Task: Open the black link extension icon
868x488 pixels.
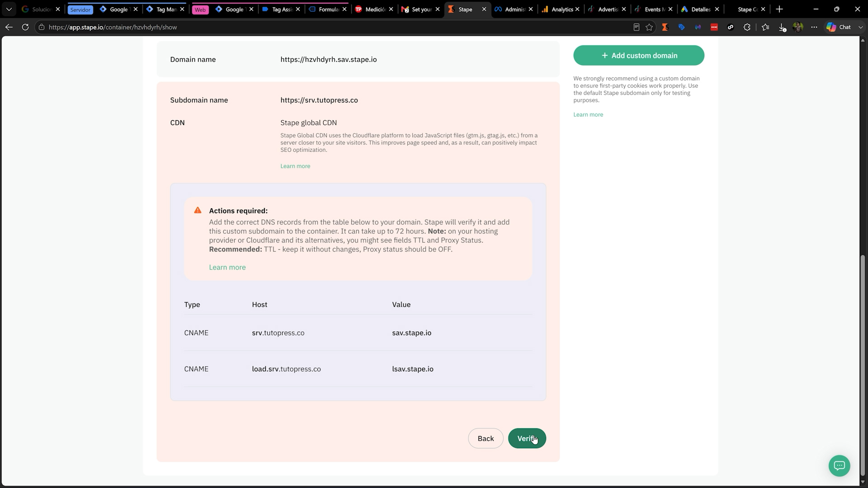Action: [x=731, y=27]
